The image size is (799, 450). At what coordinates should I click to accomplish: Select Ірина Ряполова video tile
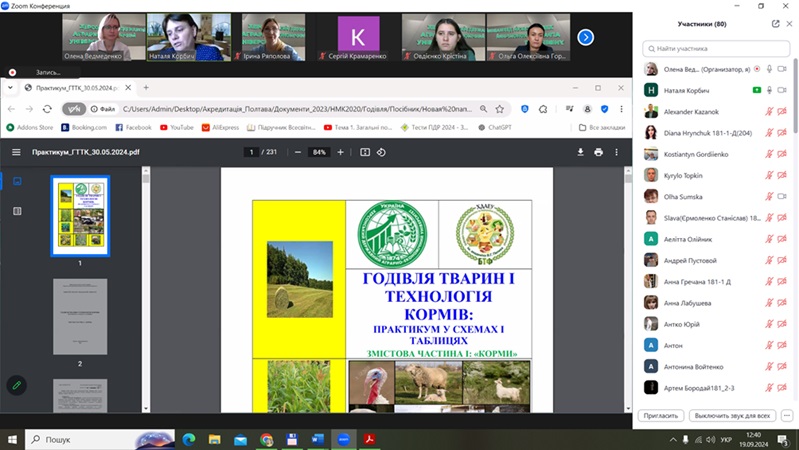click(x=274, y=38)
